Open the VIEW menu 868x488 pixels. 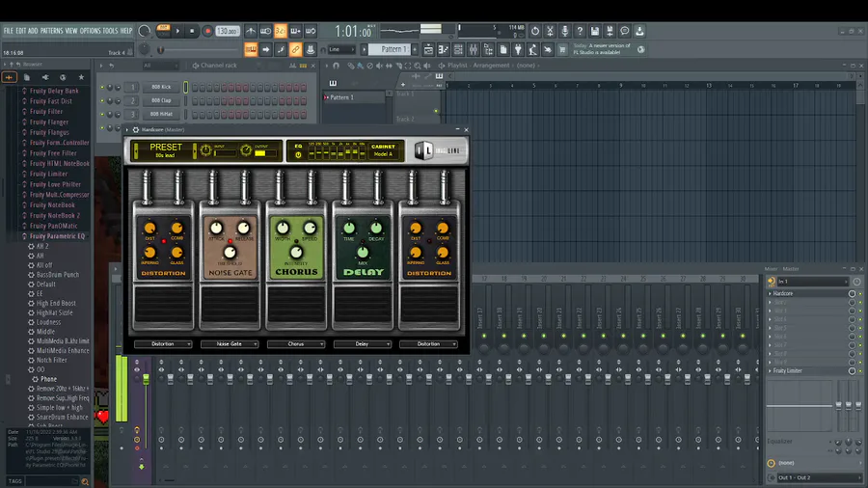71,31
